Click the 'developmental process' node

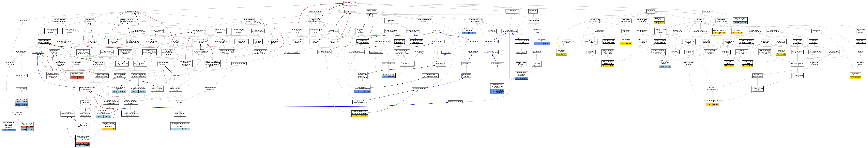pos(371,11)
